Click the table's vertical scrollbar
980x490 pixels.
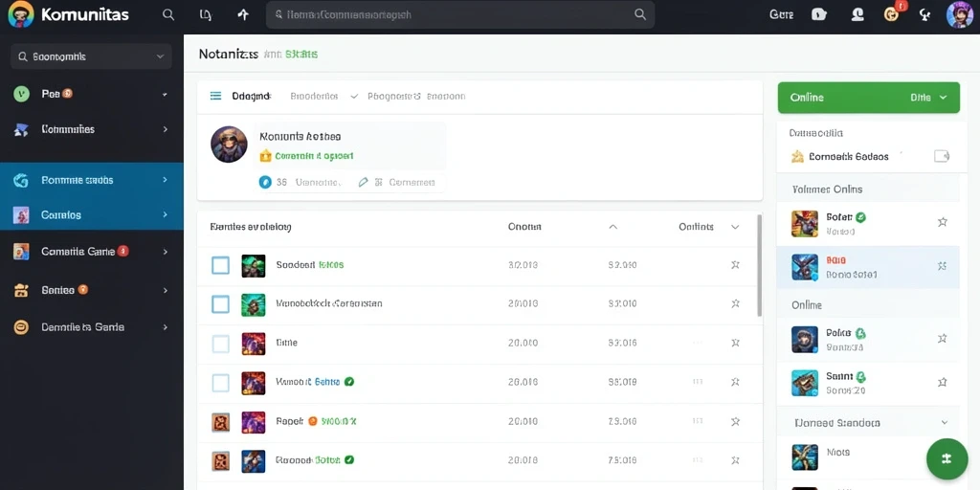click(759, 265)
